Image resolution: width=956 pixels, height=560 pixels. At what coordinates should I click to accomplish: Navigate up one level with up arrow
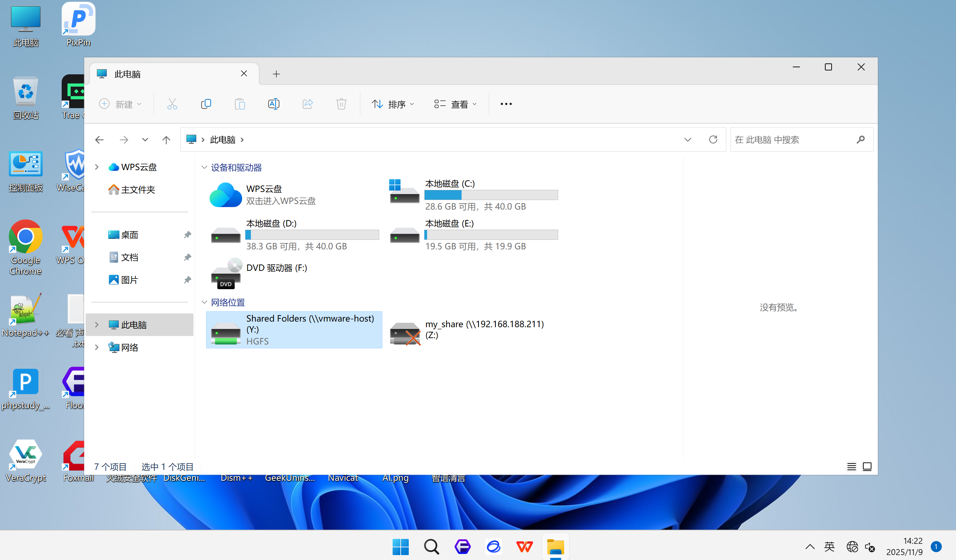pos(166,140)
